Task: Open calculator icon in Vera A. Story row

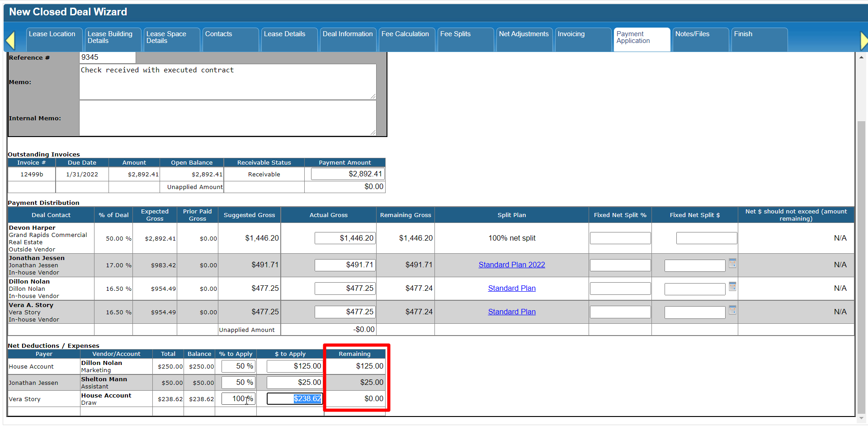Action: pos(732,310)
